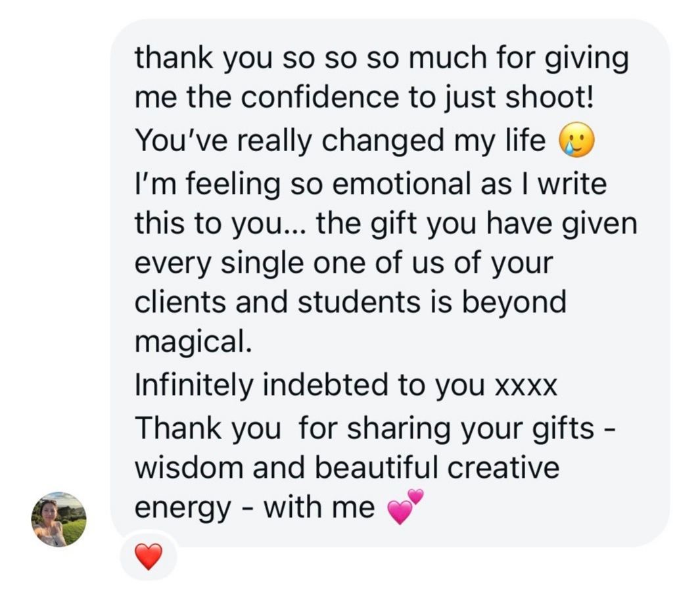The image size is (700, 604).
Task: Click the phrase "clients and students is beyond"
Action: tap(350, 303)
